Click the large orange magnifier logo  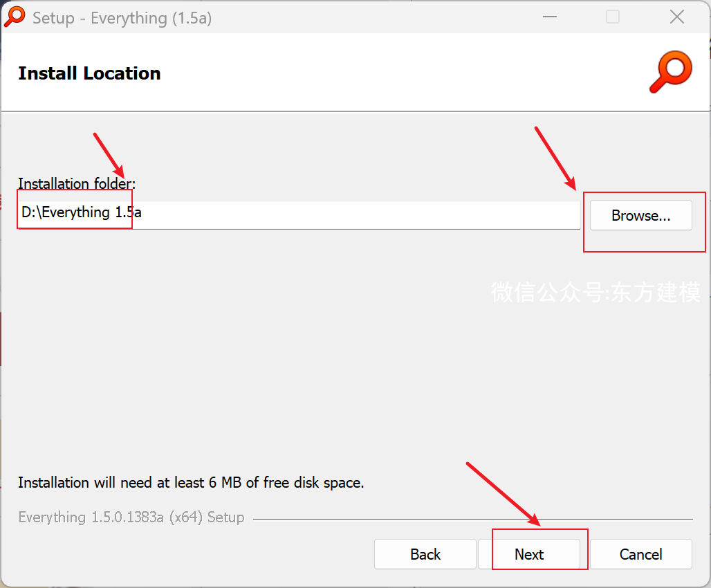671,72
